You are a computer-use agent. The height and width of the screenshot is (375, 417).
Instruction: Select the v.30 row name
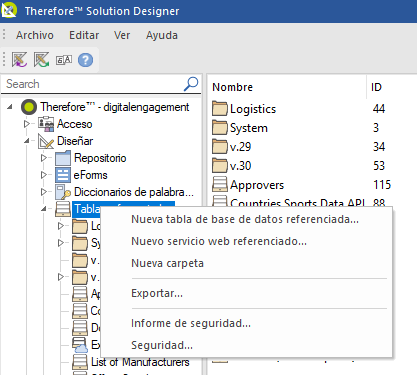tap(240, 166)
